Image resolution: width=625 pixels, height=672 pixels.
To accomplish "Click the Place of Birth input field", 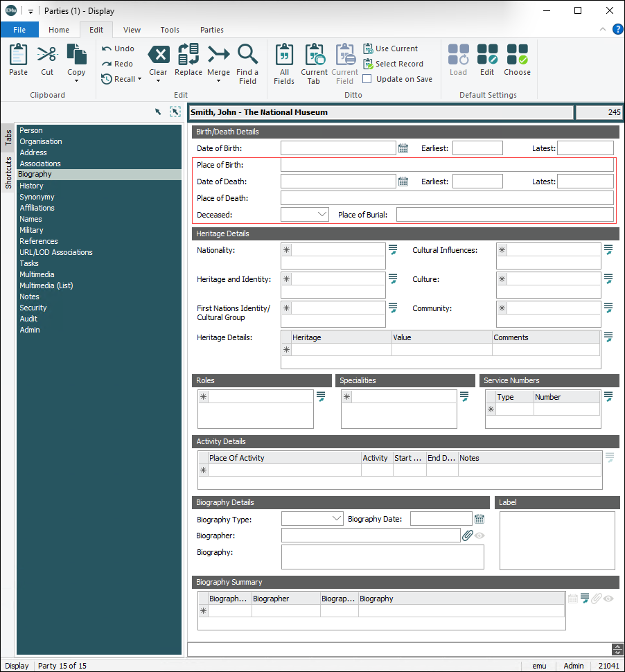I will [447, 165].
